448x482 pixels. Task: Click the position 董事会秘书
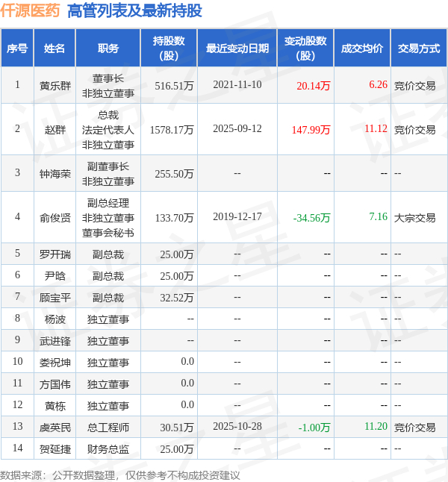(x=108, y=233)
